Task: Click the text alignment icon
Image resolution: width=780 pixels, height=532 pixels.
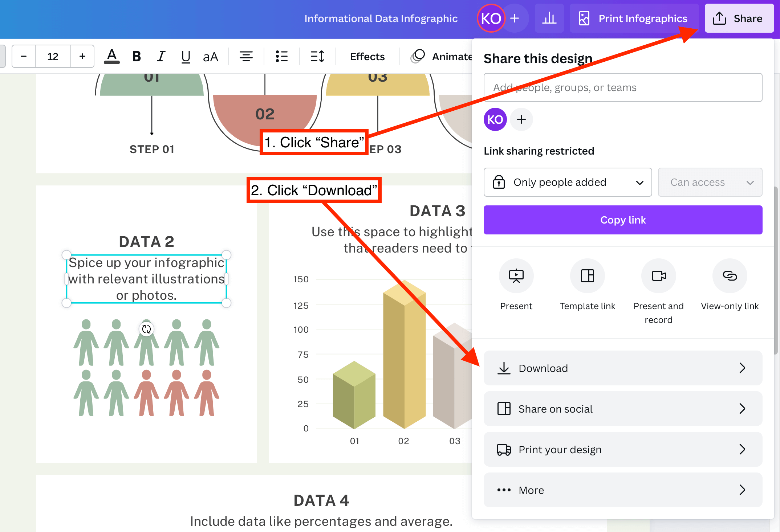Action: (x=246, y=57)
